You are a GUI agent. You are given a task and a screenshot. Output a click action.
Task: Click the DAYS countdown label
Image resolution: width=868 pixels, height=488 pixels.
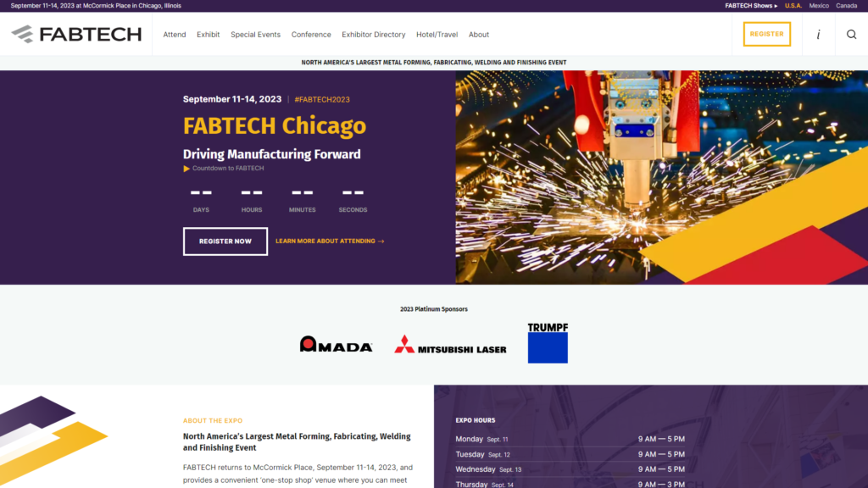[201, 210]
